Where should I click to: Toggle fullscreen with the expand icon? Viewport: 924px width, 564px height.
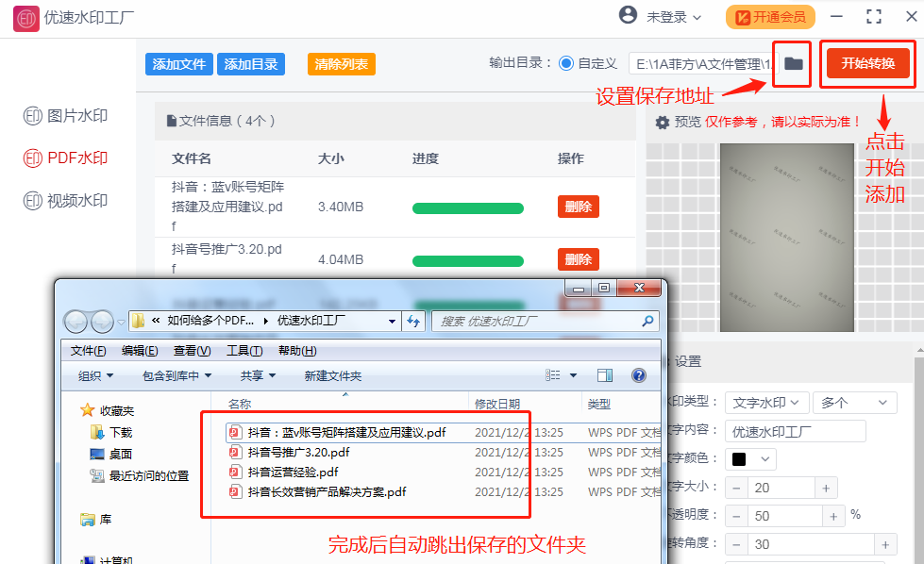pyautogui.click(x=874, y=17)
